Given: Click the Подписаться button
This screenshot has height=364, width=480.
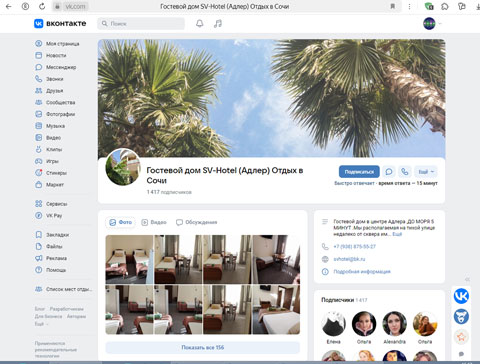Looking at the screenshot, I should (x=359, y=172).
